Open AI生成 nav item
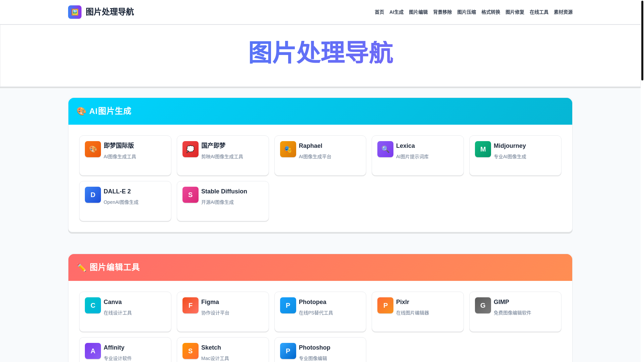Screen dimensions: 644x362 tap(396, 12)
